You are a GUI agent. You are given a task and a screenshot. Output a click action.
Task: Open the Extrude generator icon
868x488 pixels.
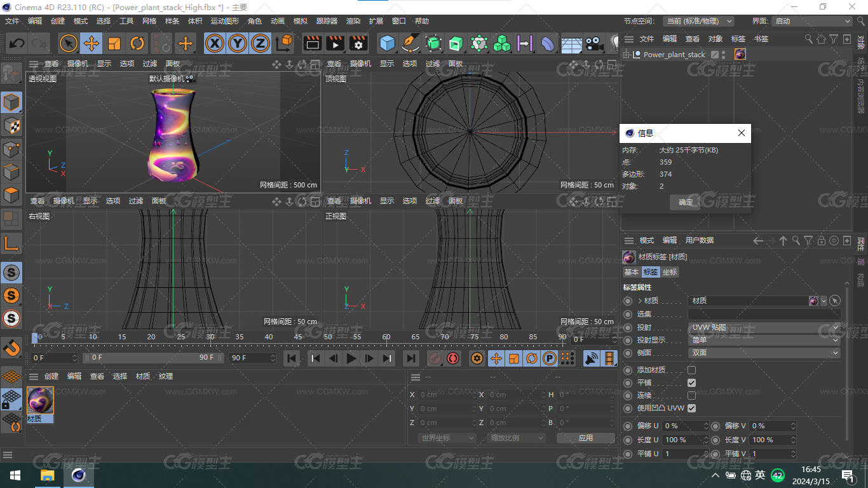tap(456, 43)
